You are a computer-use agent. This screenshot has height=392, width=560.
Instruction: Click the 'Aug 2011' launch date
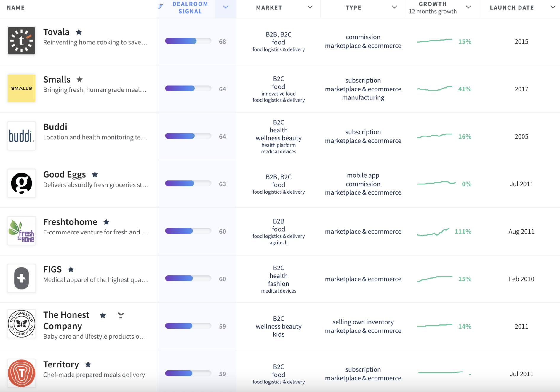coord(521,232)
